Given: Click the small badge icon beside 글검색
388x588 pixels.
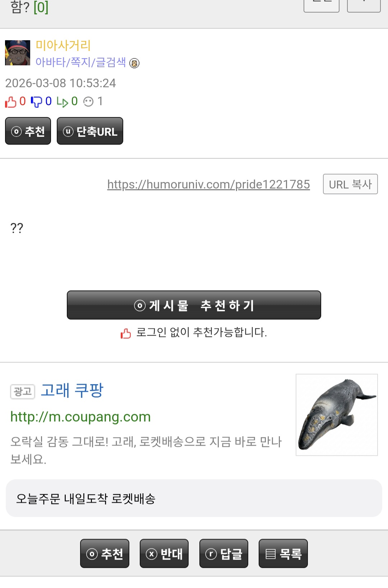Looking at the screenshot, I should pyautogui.click(x=134, y=63).
